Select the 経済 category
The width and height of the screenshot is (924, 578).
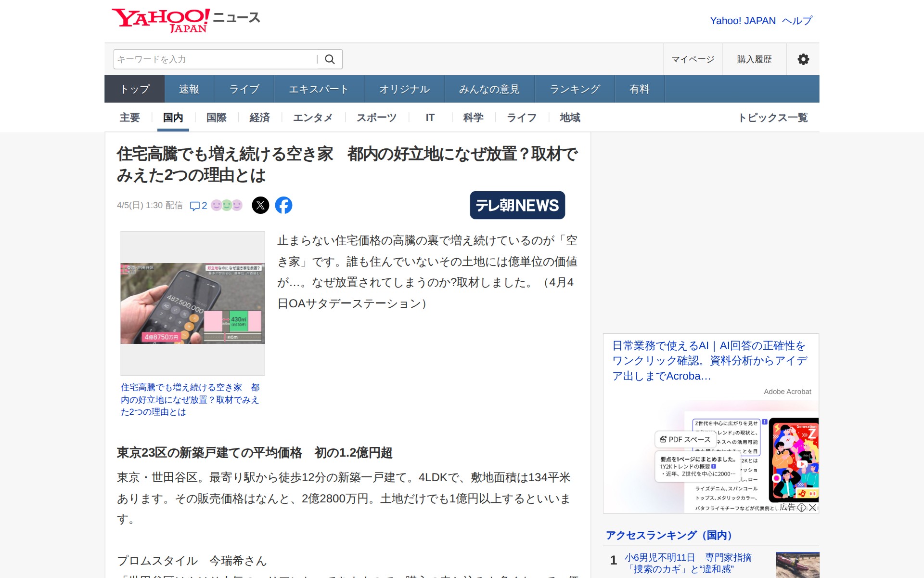[259, 118]
